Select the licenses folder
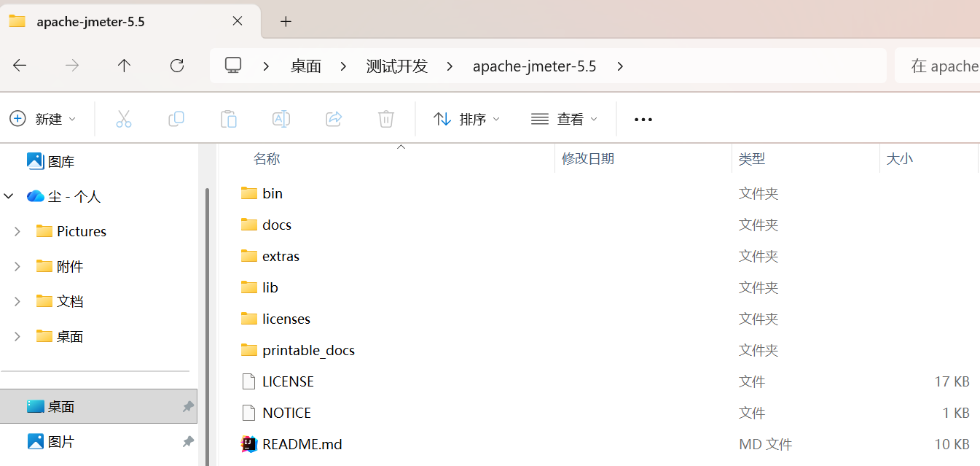The height and width of the screenshot is (466, 980). [286, 319]
